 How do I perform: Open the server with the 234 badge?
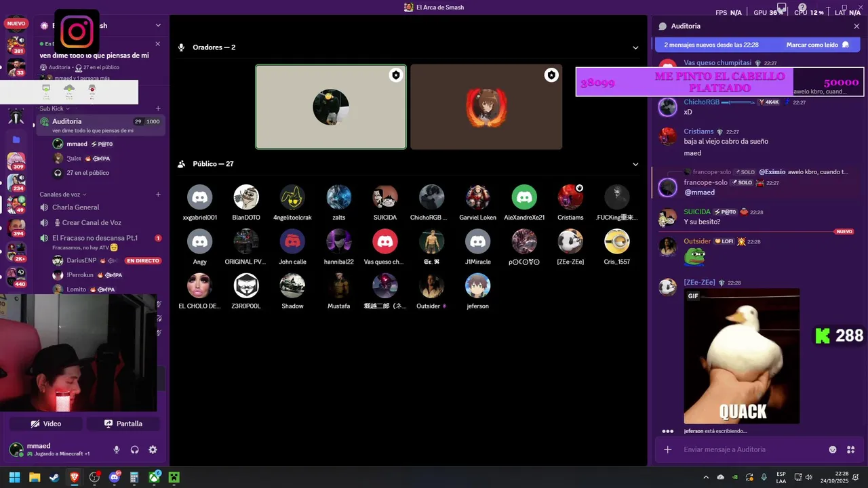click(16, 182)
